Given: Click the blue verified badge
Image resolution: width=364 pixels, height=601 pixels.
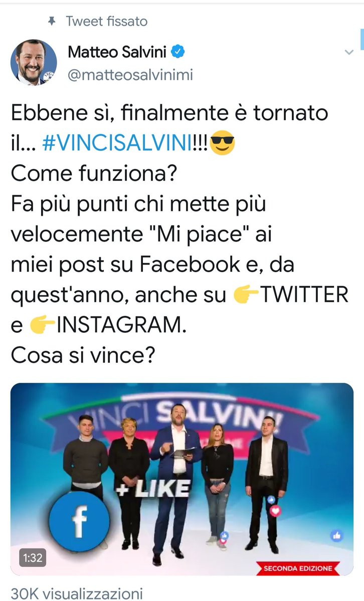Looking at the screenshot, I should (177, 51).
